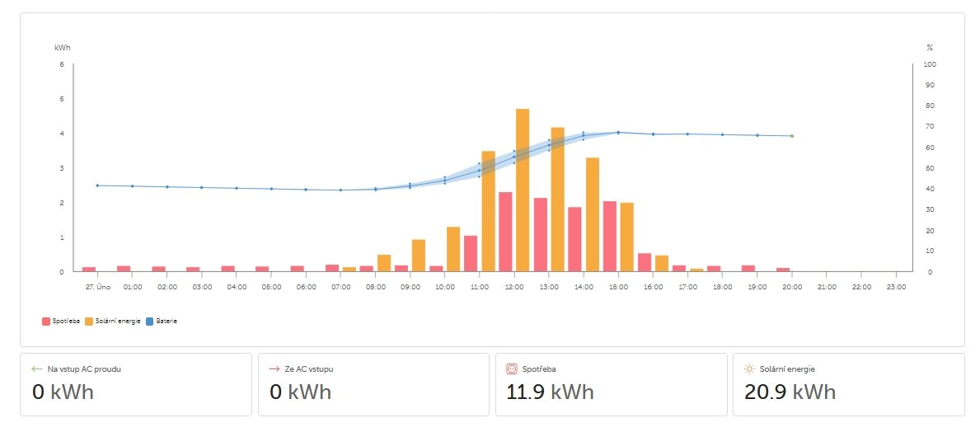Click the 0 kWh value under Na vstup AC proudu
Screen dimensions: 980x432
click(63, 392)
